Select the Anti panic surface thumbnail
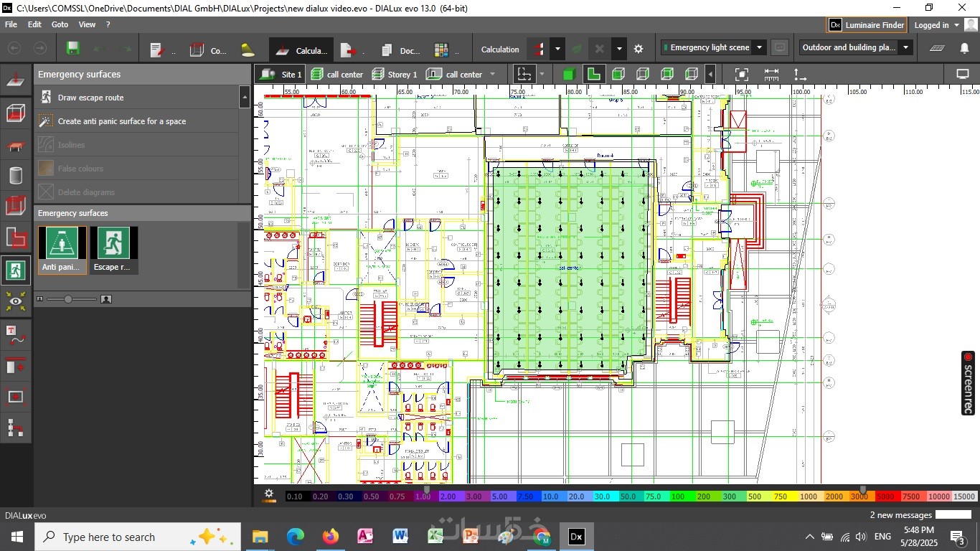Screen dimensions: 980x551 [62, 250]
